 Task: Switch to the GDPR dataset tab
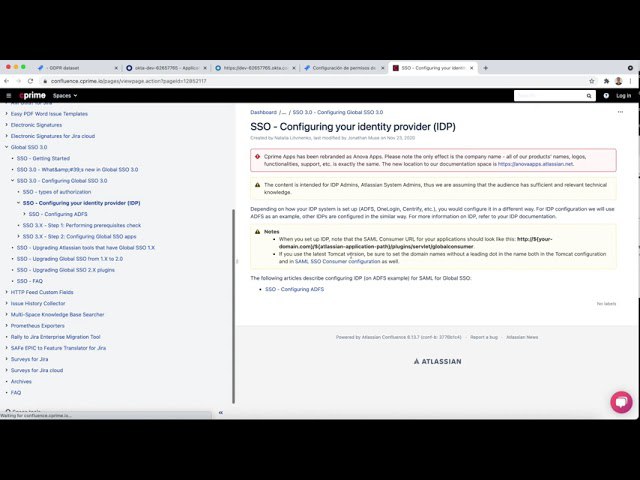77,68
